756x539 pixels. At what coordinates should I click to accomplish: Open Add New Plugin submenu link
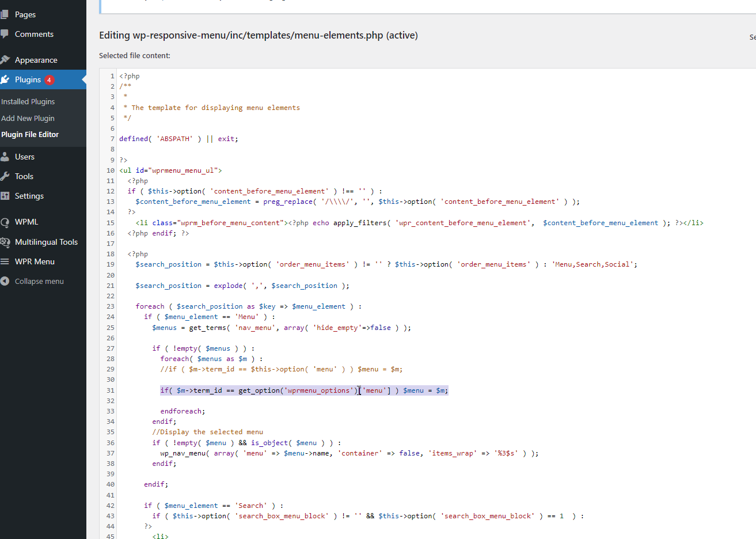[x=28, y=118]
